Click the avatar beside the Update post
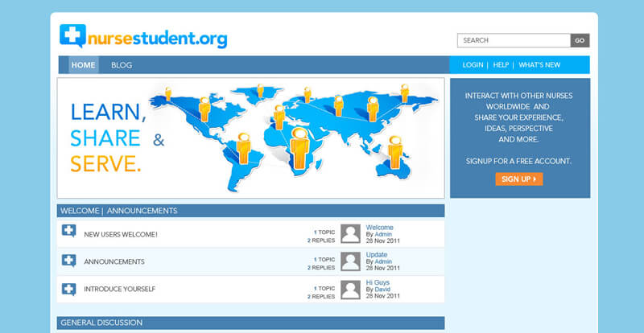 coord(350,261)
